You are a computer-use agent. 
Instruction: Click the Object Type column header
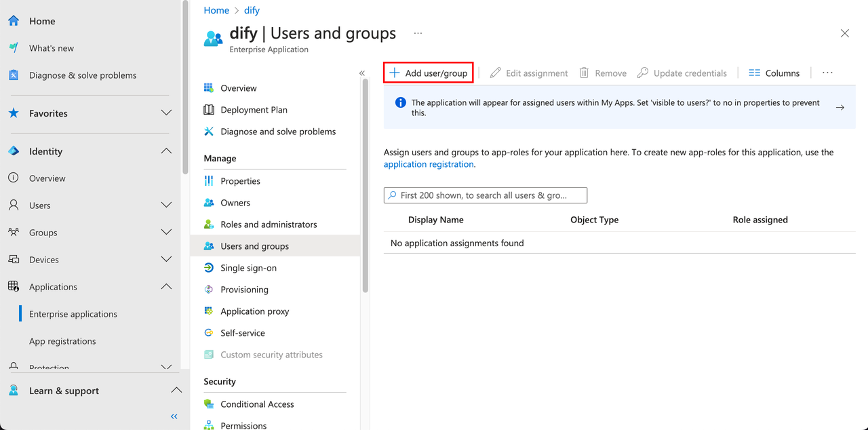(x=595, y=220)
